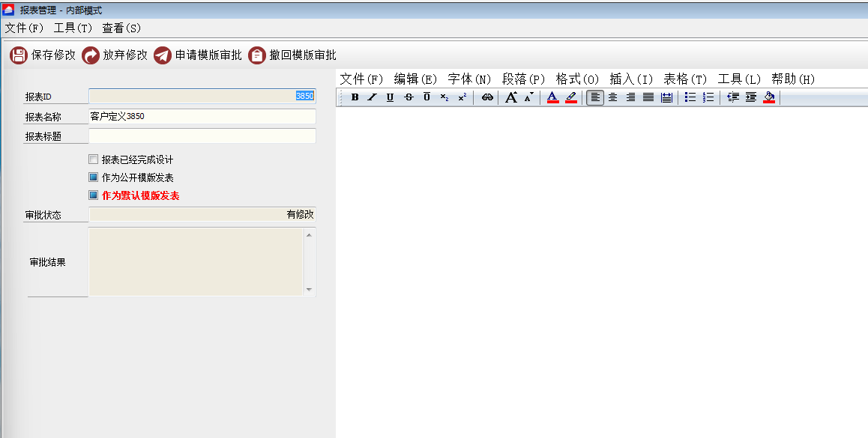The width and height of the screenshot is (868, 438).
Task: Apply superscript formatting
Action: coord(462,97)
